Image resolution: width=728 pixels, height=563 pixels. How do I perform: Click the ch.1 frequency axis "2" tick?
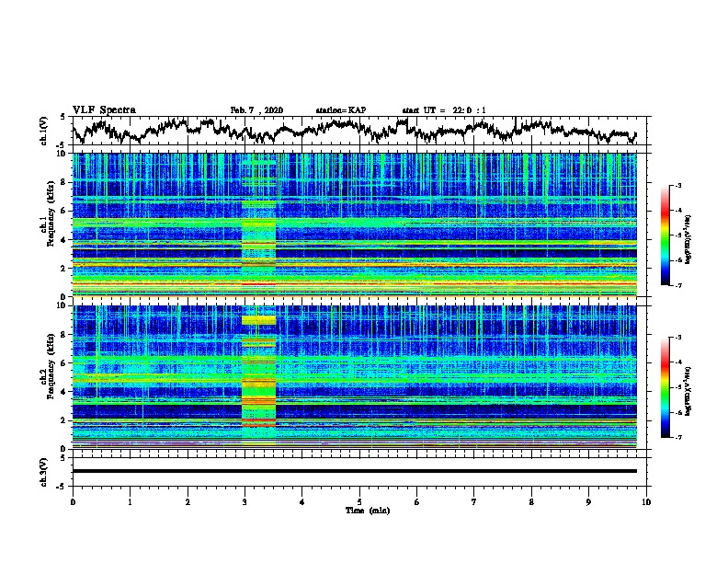point(64,268)
